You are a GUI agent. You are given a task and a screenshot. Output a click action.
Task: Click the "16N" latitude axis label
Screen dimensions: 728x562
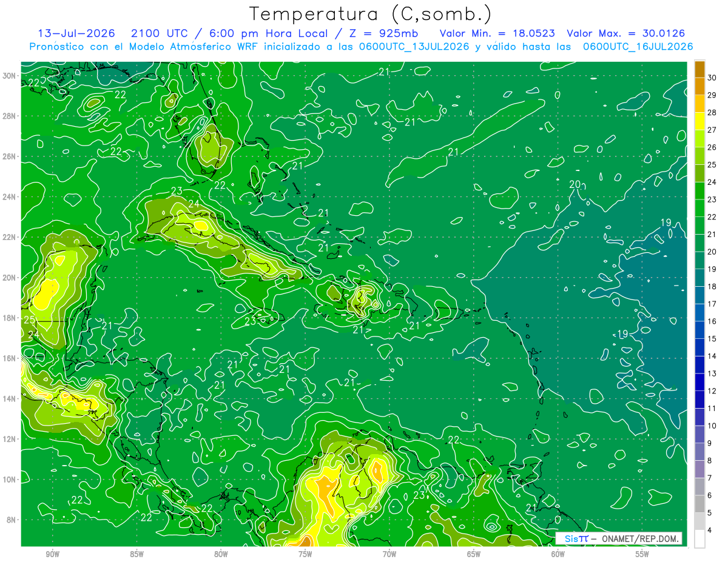pos(9,358)
